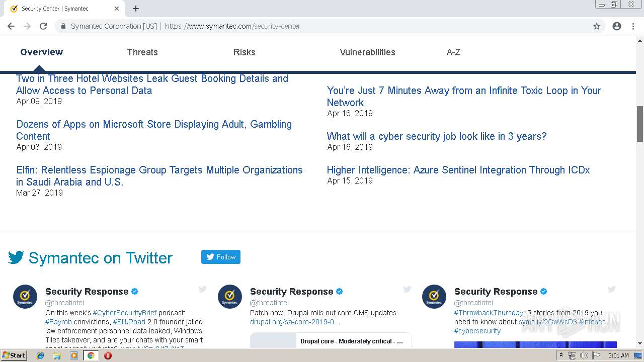
Task: Click the Twitter bird next to Symantec on Twitter
Action: (16, 258)
